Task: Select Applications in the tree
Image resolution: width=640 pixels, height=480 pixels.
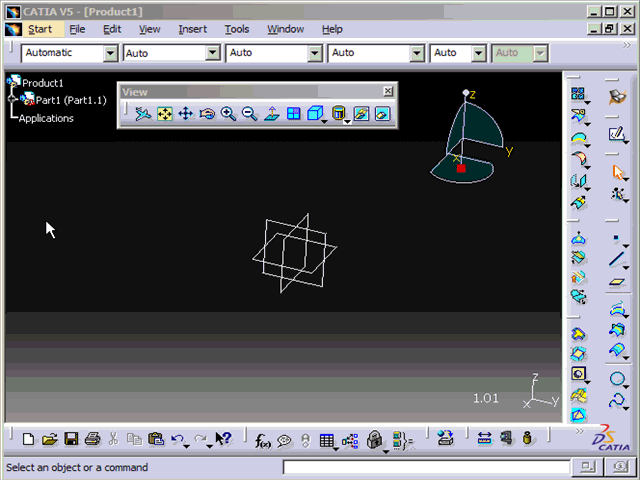Action: pos(46,118)
